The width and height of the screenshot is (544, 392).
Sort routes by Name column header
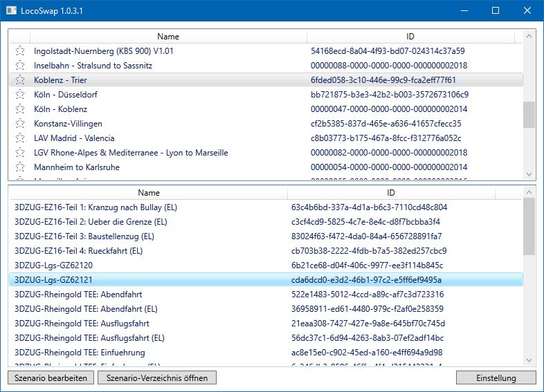click(167, 37)
